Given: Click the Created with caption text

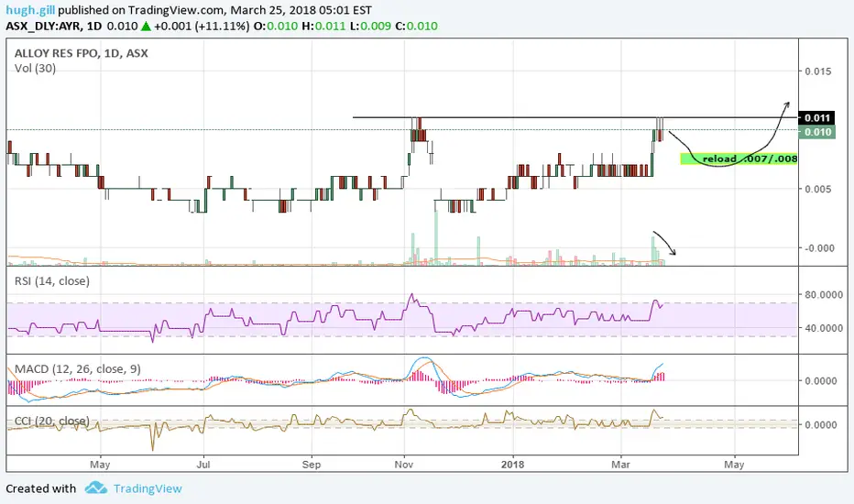Looking at the screenshot, I should click(41, 488).
